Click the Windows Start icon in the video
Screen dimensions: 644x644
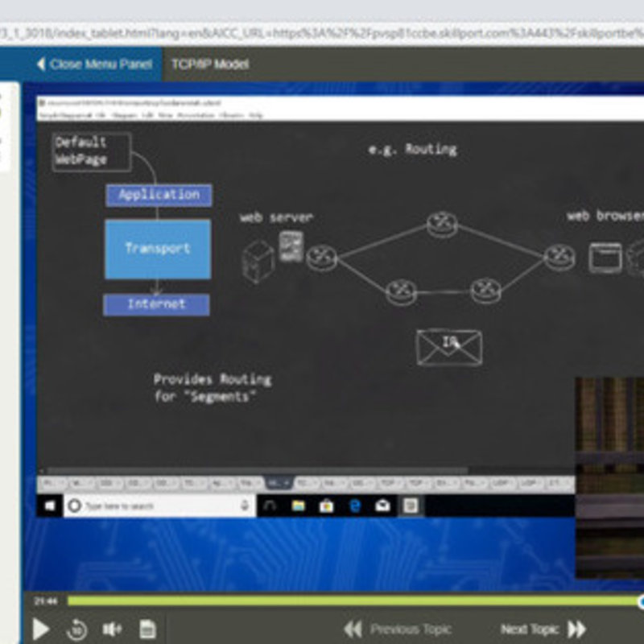click(49, 506)
